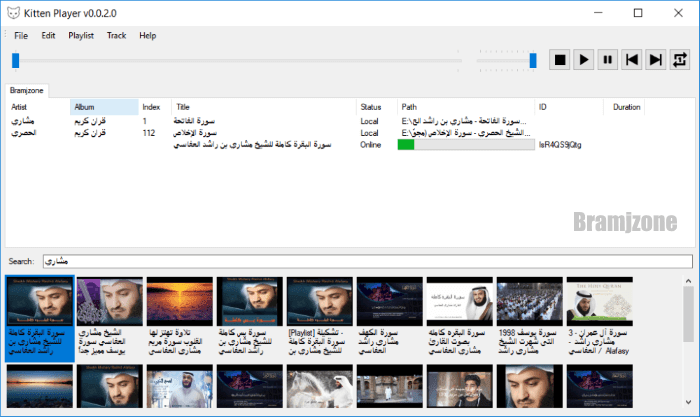Skip to the previous track
The width and height of the screenshot is (700, 417).
632,60
